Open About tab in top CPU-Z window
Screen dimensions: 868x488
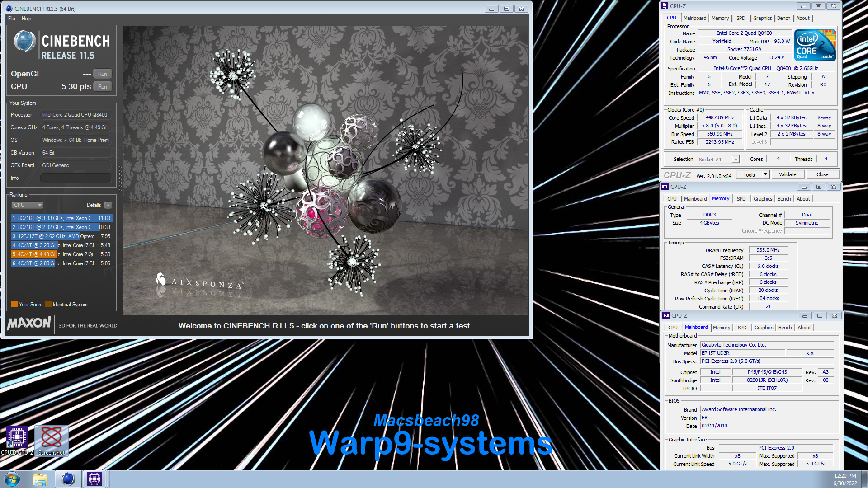803,18
